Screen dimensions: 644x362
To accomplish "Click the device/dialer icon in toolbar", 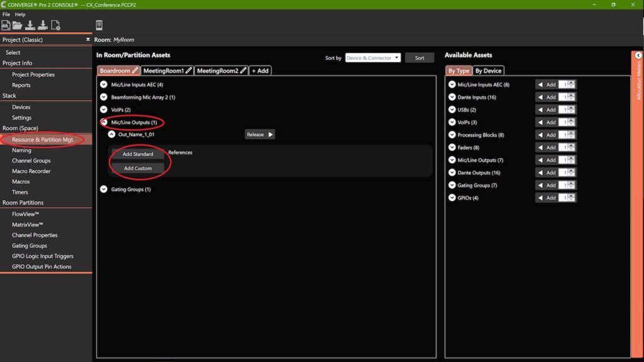I will [x=99, y=25].
